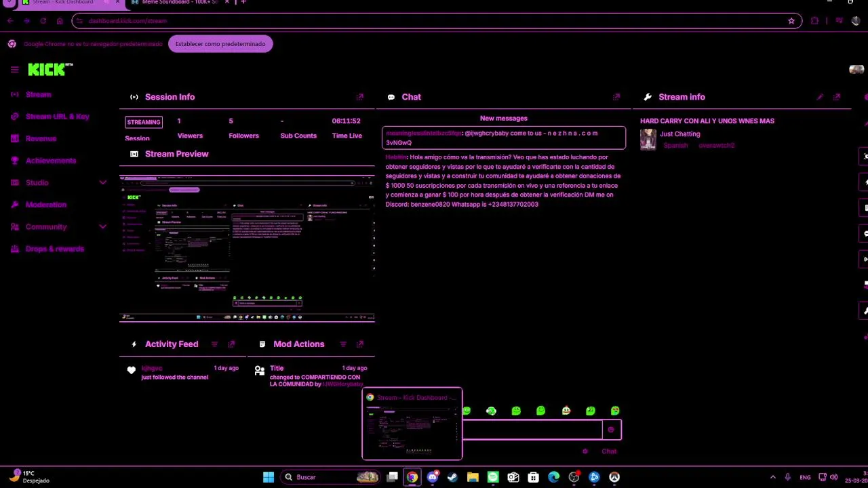Click the first green Kick emote
868x488 pixels.
coord(467,411)
